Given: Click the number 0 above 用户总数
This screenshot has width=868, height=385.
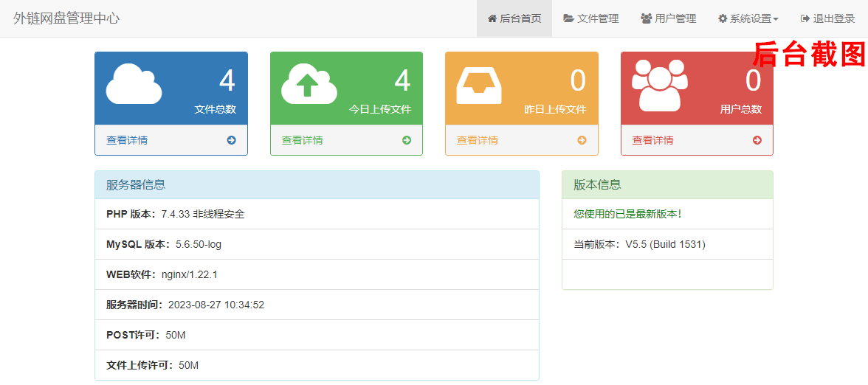Looking at the screenshot, I should coord(754,81).
